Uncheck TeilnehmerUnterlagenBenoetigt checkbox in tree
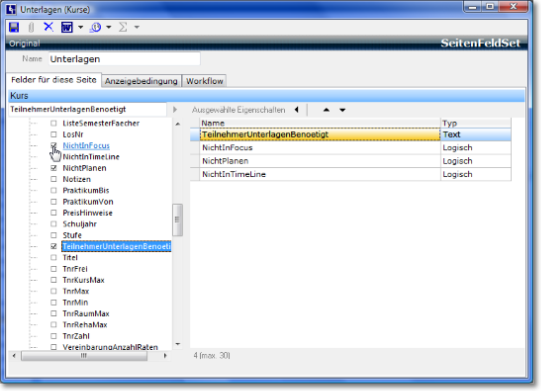This screenshot has width=541, height=391. tap(53, 246)
